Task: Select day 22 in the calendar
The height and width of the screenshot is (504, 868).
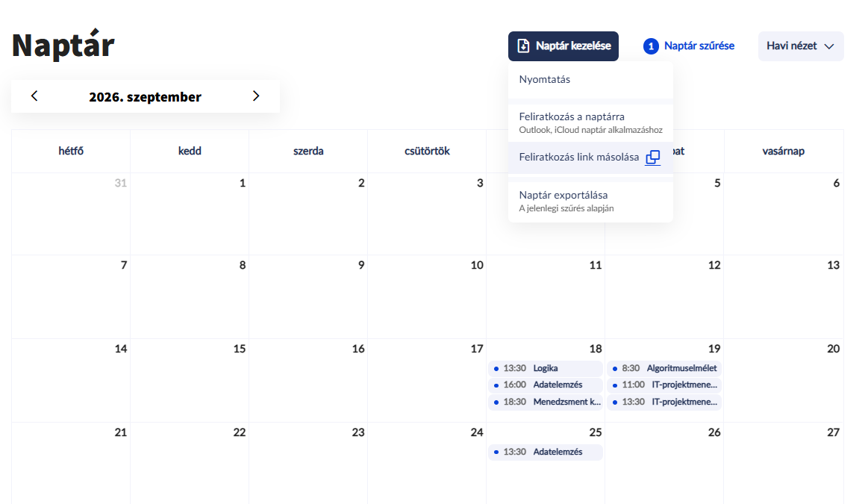Action: (x=190, y=464)
